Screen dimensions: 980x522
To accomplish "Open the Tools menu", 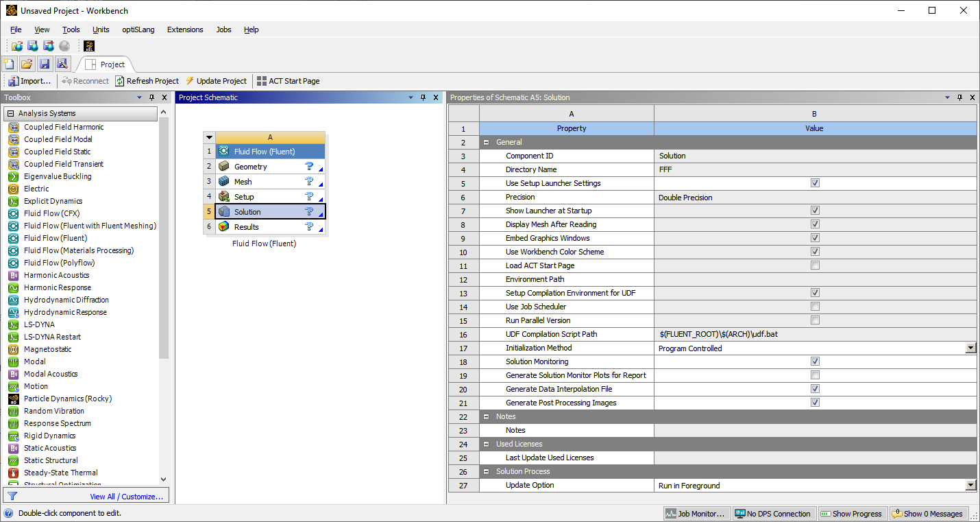I will click(x=71, y=29).
